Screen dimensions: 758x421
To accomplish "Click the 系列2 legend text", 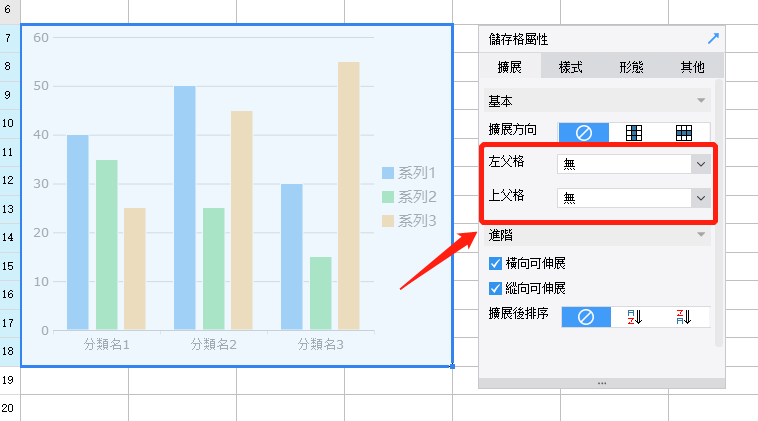I will pyautogui.click(x=417, y=197).
